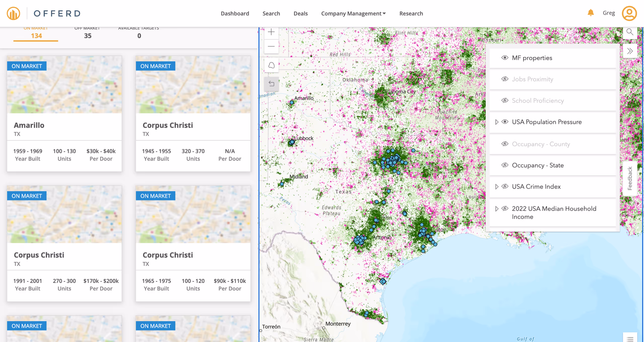
Task: Click the Offerd logo icon
Action: click(x=13, y=13)
